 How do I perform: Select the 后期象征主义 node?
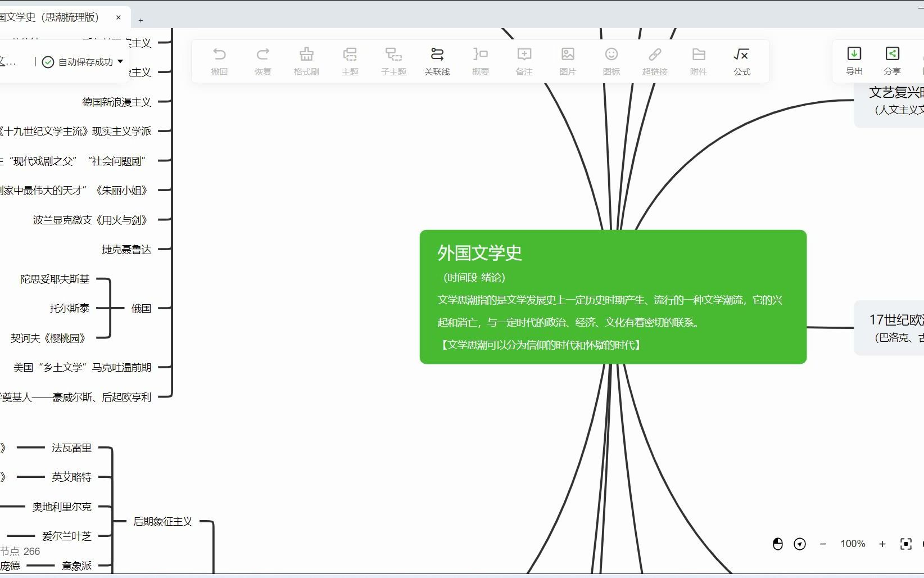point(163,521)
